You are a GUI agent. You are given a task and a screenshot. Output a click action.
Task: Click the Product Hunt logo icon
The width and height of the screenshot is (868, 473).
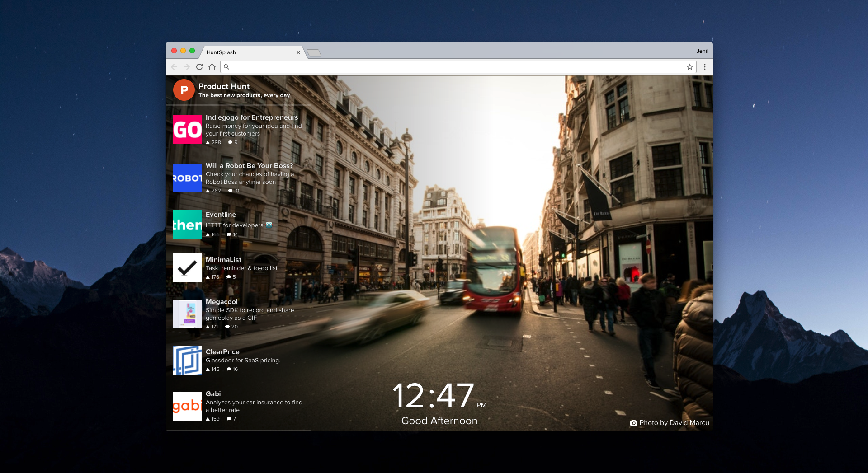[x=184, y=90]
